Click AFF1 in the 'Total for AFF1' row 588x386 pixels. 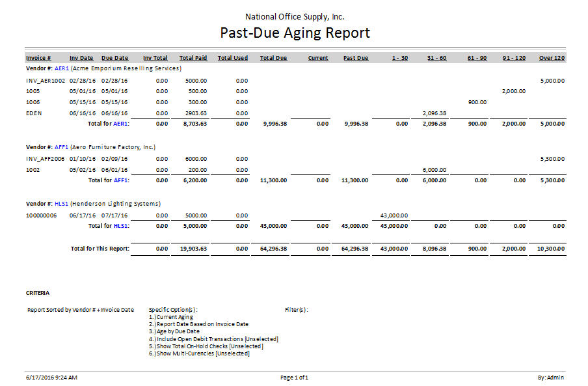click(121, 180)
